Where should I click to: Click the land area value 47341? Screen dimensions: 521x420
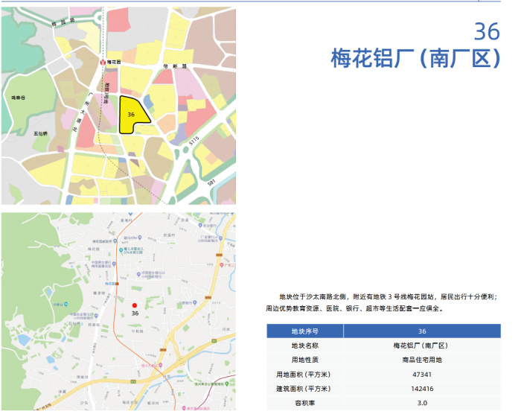422,374
